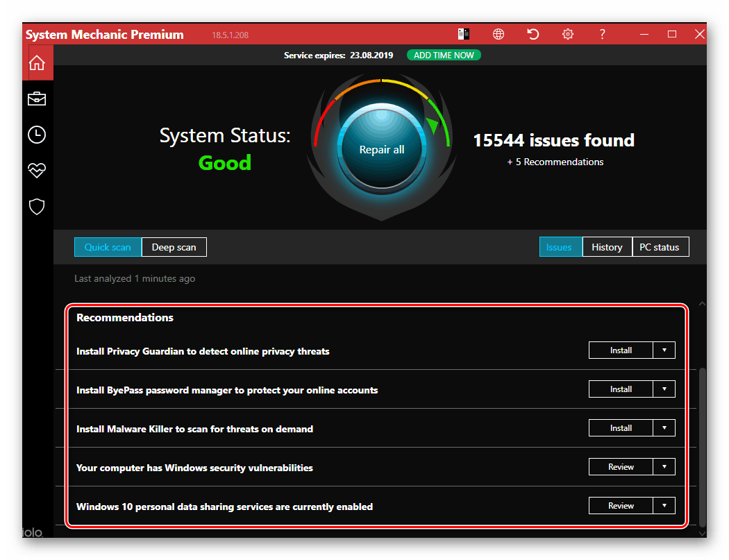Click the 'Service expires: 23.08.2019' text

coord(339,56)
